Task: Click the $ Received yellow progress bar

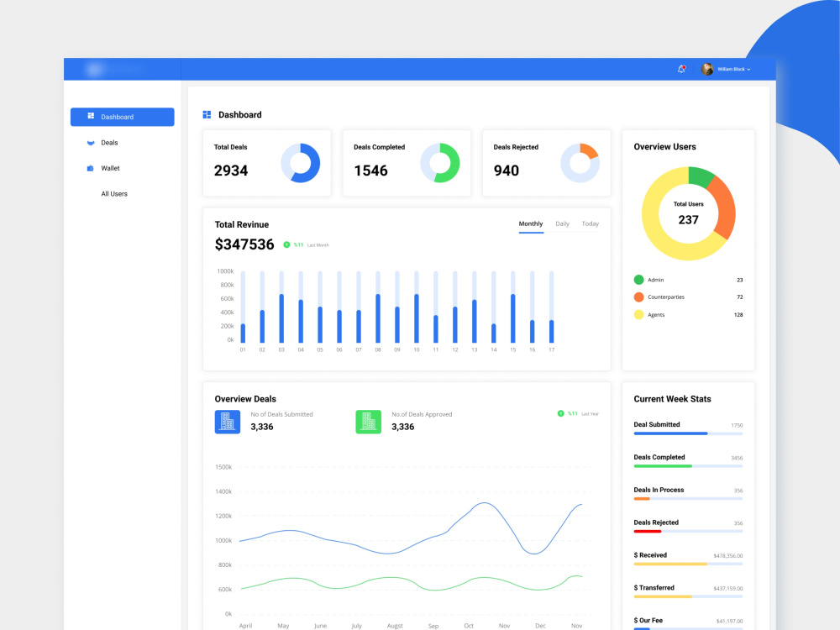Action: pyautogui.click(x=688, y=564)
